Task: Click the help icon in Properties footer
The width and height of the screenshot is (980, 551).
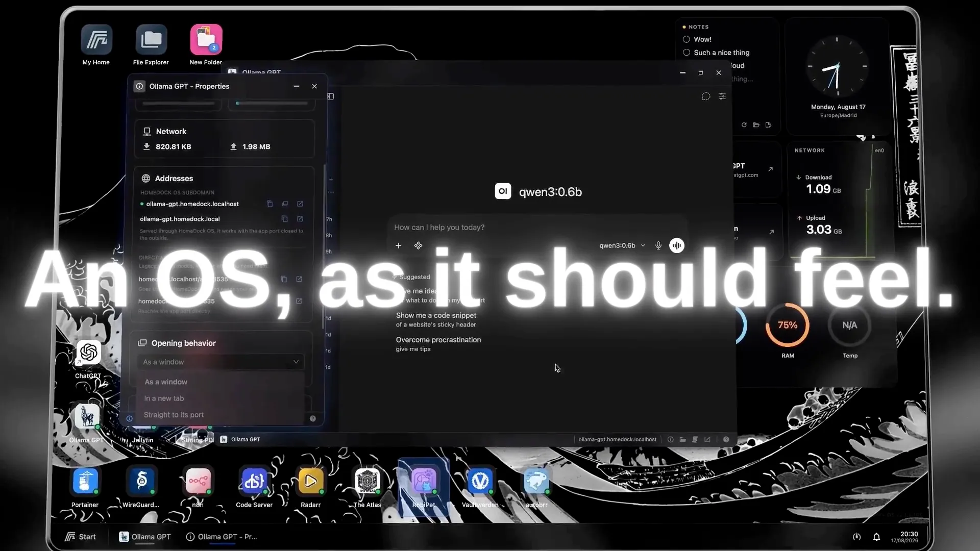Action: (x=313, y=419)
